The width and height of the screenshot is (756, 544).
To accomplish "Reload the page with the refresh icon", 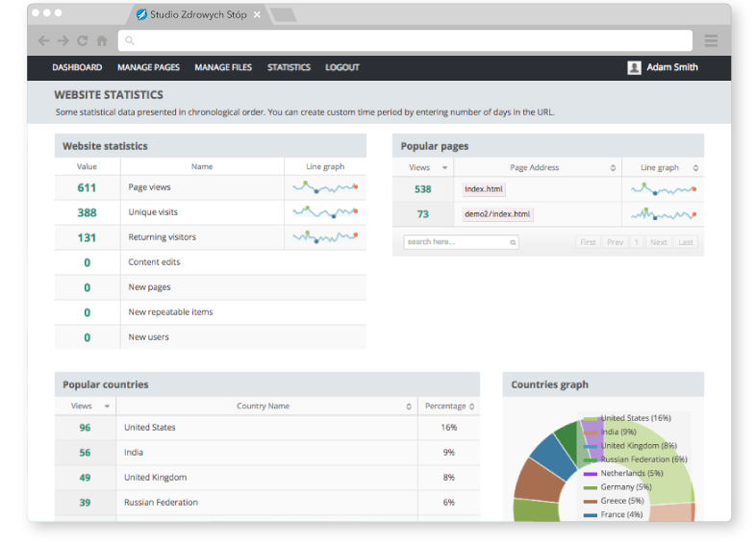I will (x=83, y=41).
